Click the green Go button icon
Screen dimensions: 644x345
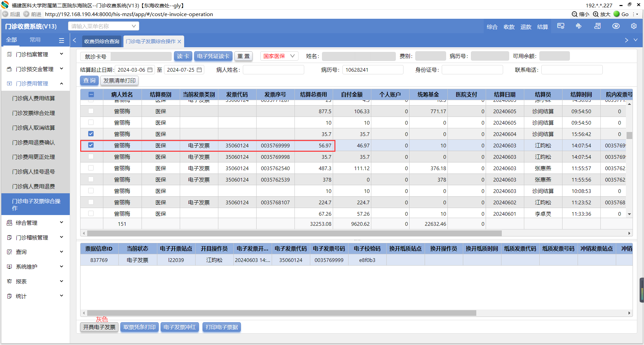[x=616, y=14]
